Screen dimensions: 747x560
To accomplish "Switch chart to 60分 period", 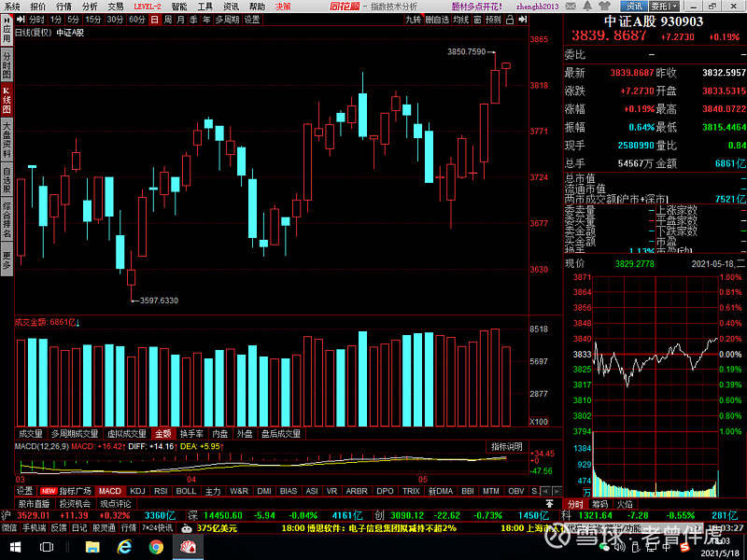I will tap(136, 20).
